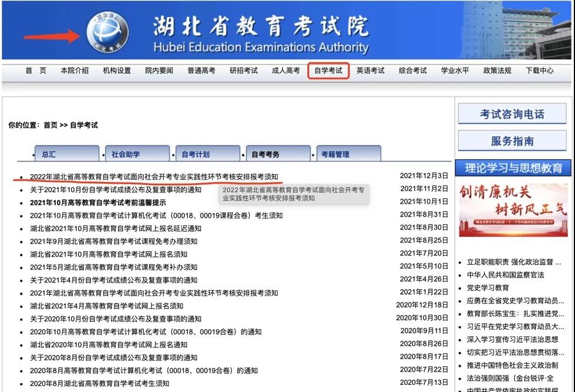Open 2021年10月高等教育自学考试考前温馨提示

coord(98,202)
